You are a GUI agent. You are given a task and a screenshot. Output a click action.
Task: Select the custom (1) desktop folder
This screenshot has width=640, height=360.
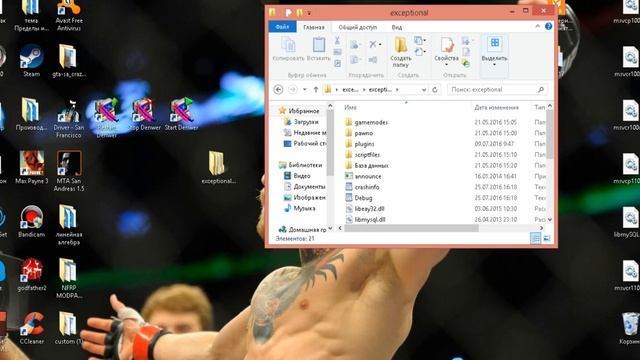click(x=69, y=328)
